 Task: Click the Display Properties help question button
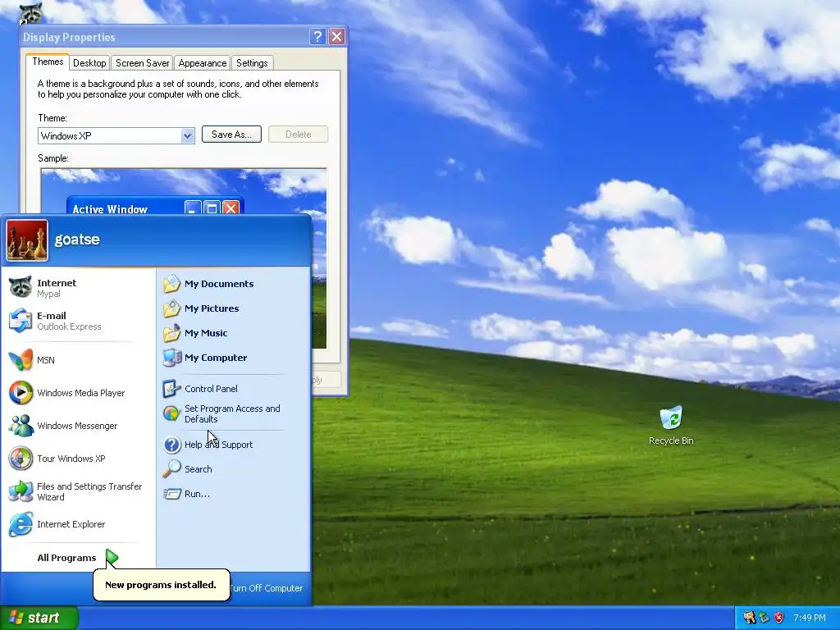point(317,36)
